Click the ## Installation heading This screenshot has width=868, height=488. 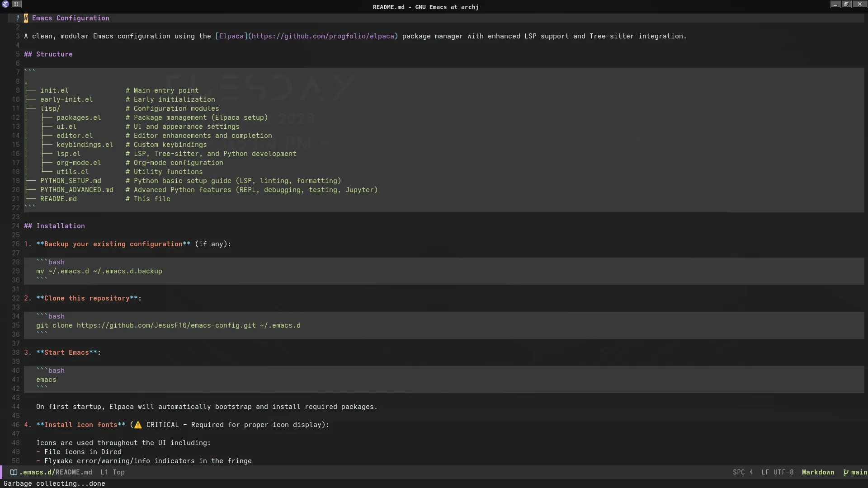(54, 226)
